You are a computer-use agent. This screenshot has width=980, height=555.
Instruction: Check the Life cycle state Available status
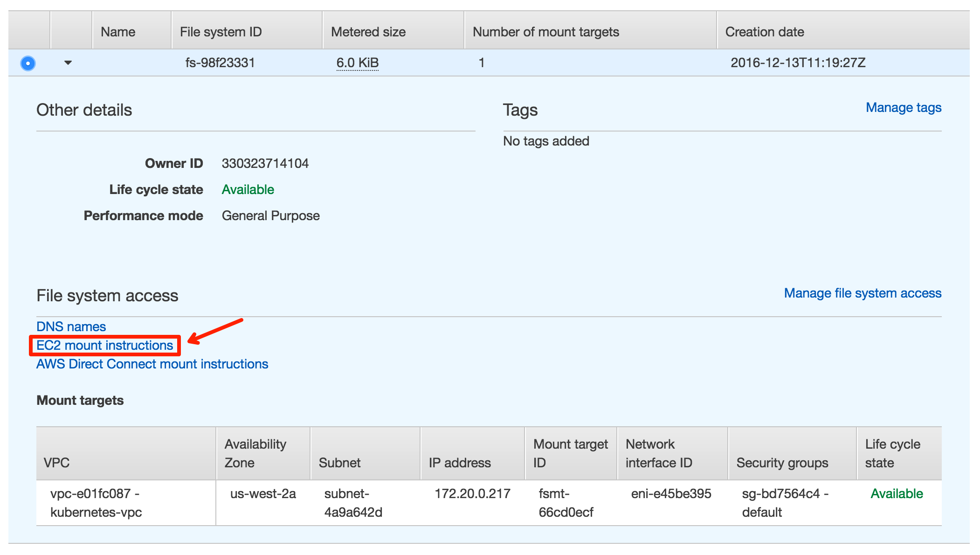coord(249,191)
